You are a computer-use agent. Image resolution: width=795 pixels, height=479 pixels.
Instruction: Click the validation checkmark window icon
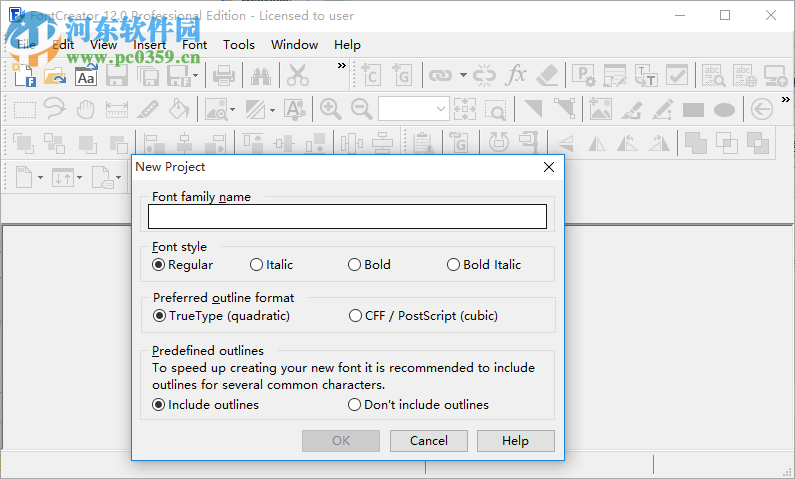coord(677,76)
